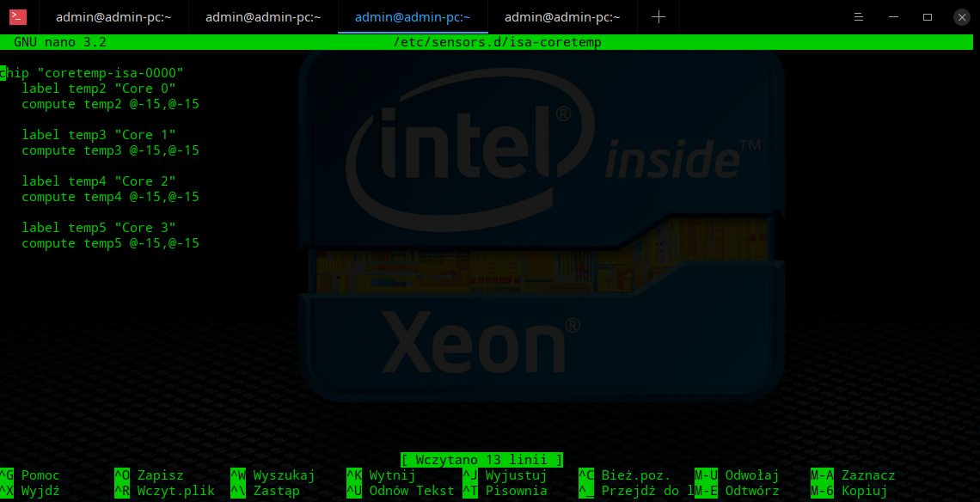This screenshot has height=502, width=980.
Task: Click the M-U Odwołaj undo shortcut
Action: tap(737, 475)
